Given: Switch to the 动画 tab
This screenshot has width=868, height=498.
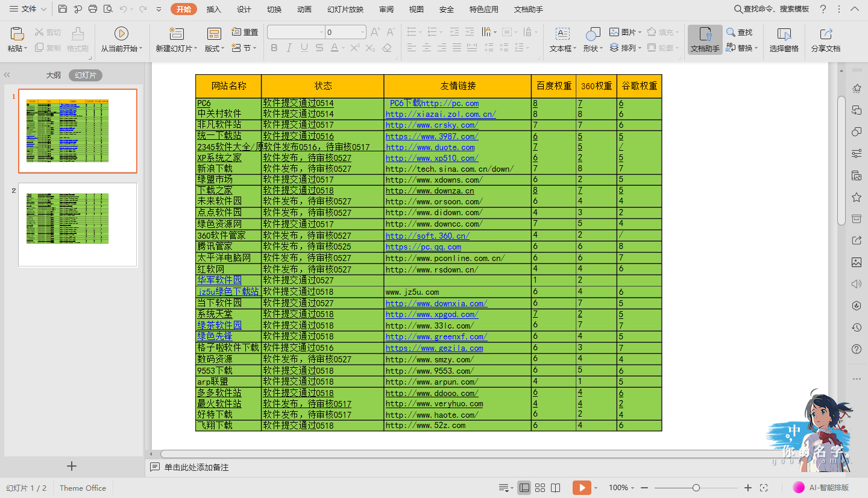Looking at the screenshot, I should (304, 10).
